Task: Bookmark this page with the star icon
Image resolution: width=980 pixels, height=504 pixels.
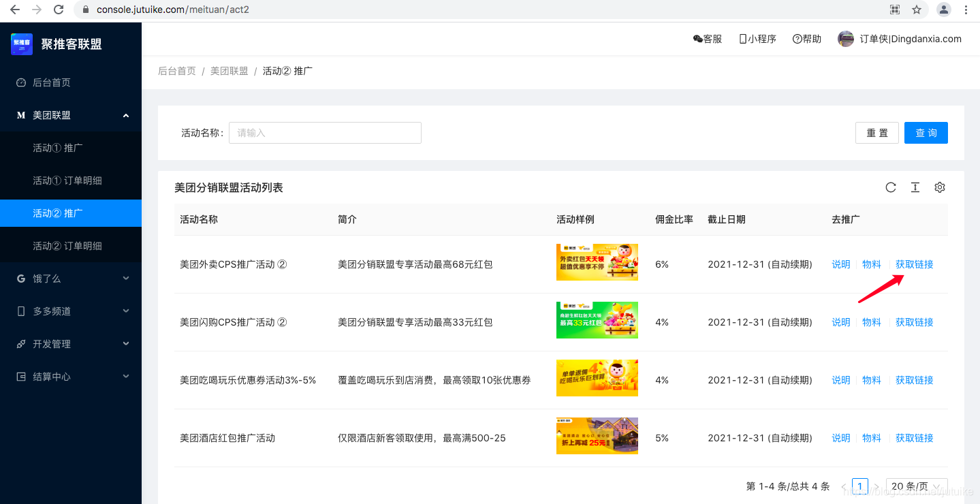Action: [x=917, y=10]
